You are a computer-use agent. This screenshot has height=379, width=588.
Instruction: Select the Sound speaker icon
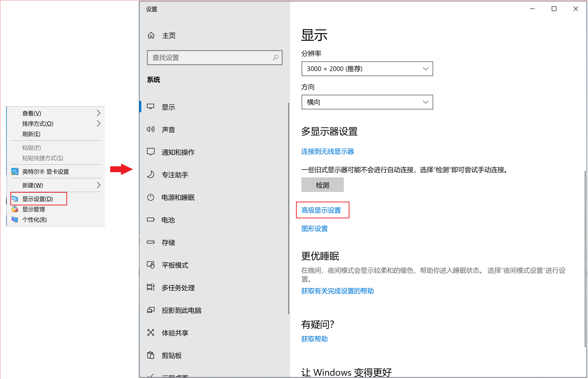click(150, 129)
